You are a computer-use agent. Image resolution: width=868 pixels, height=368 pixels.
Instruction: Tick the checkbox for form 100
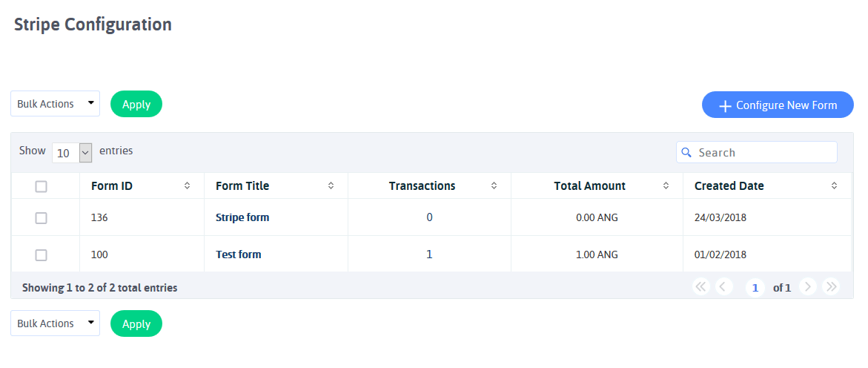pyautogui.click(x=41, y=255)
